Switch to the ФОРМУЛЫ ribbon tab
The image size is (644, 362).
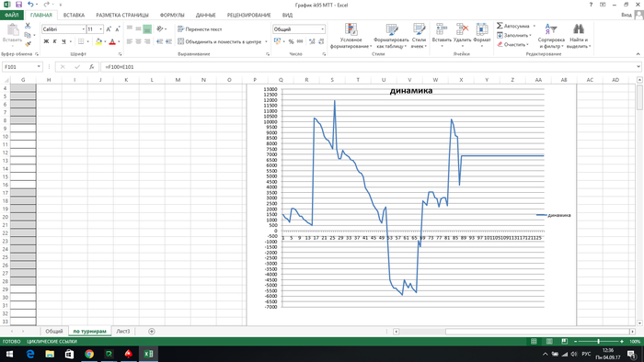[172, 16]
